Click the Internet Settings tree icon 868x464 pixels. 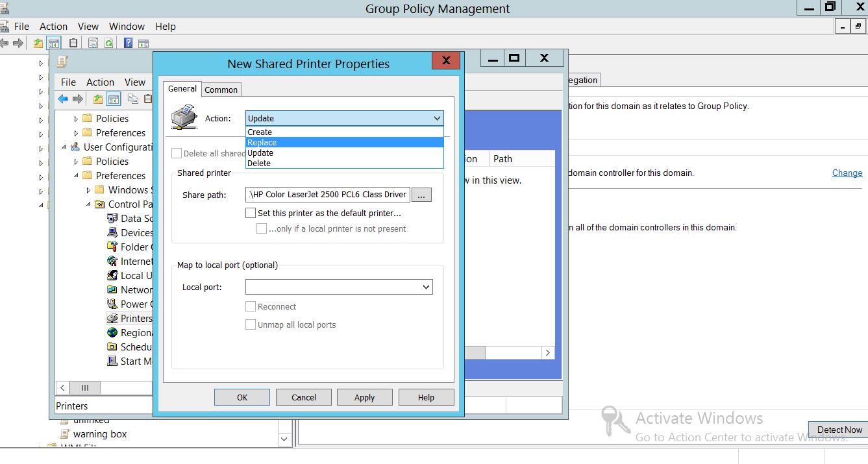pyautogui.click(x=112, y=261)
